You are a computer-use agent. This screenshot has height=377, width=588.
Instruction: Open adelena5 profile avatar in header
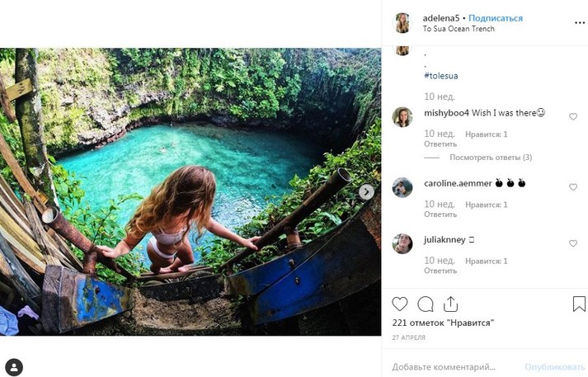point(402,22)
